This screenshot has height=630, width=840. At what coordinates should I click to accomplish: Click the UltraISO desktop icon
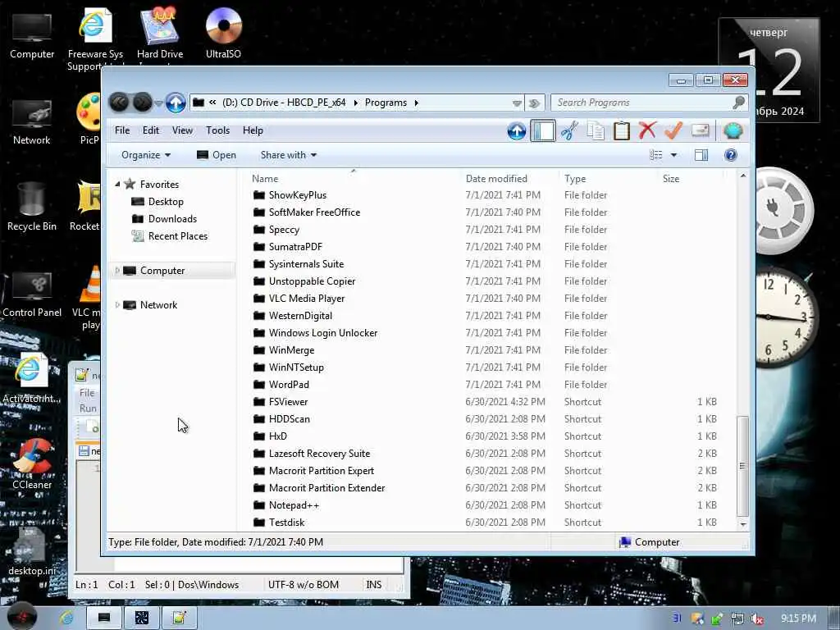[223, 33]
